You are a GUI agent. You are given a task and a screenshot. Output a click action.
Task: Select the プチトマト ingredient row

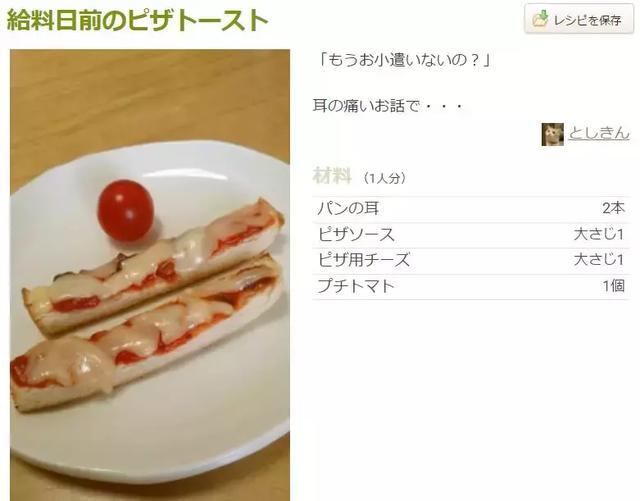[471, 286]
